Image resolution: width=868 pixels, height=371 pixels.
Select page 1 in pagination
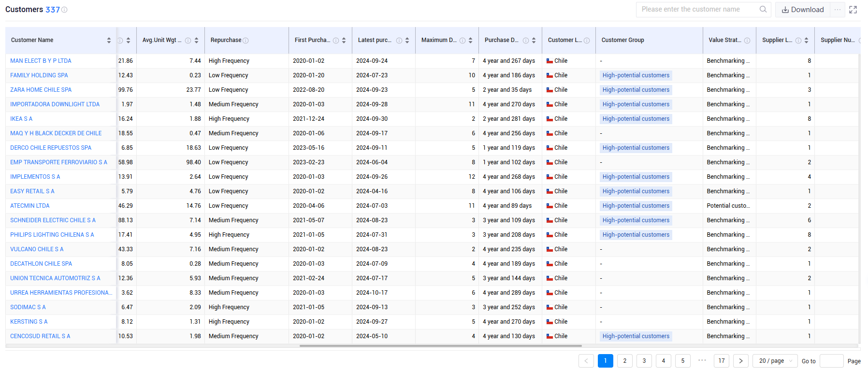point(606,361)
